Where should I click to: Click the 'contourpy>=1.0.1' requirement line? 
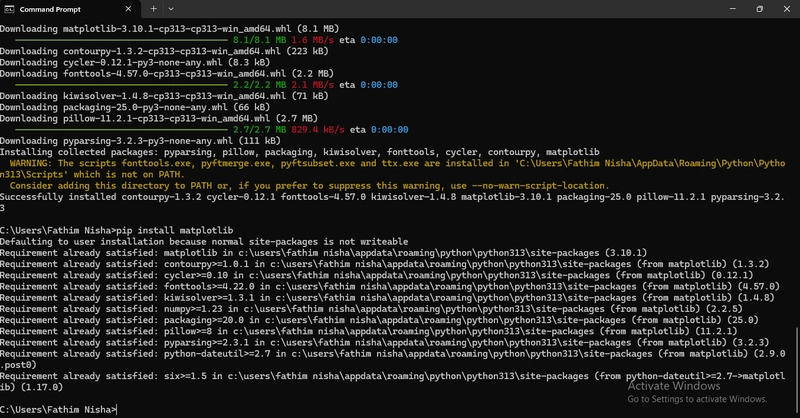click(385, 264)
